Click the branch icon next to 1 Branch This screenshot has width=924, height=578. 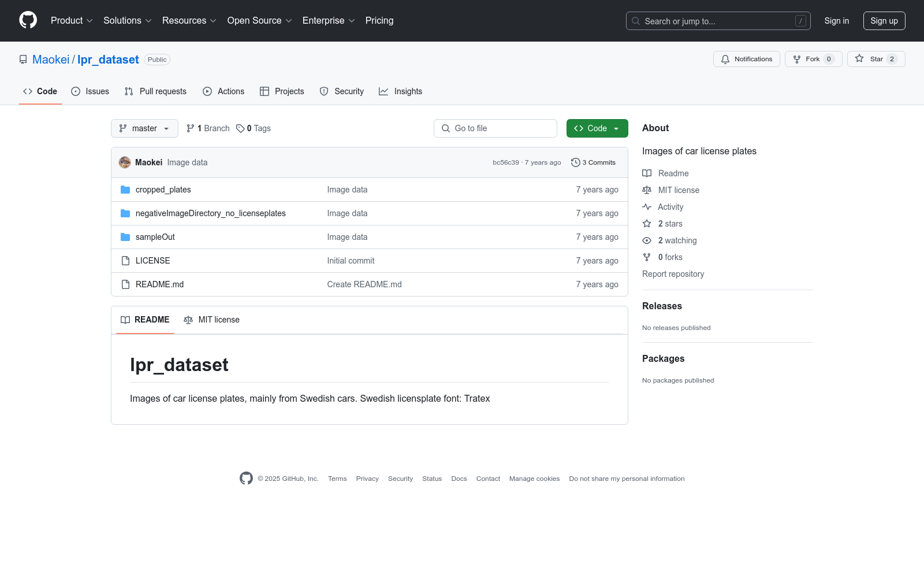191,128
